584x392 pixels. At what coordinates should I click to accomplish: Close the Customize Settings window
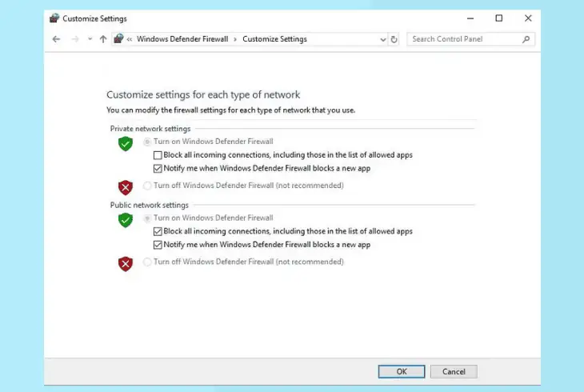click(x=528, y=18)
